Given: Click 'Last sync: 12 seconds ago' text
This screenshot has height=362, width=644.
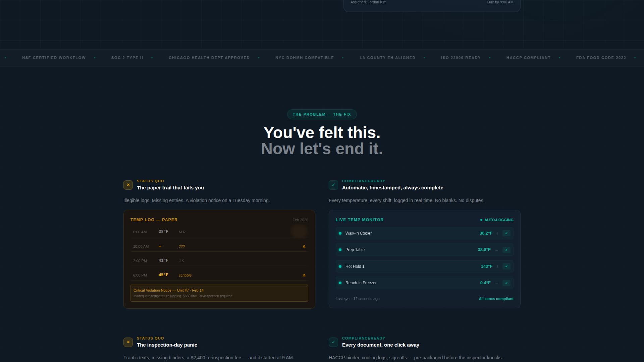Looking at the screenshot, I should click(358, 299).
